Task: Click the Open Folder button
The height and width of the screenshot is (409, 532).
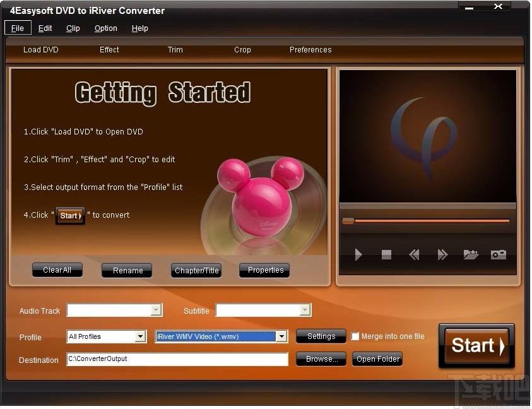Action: 377,359
